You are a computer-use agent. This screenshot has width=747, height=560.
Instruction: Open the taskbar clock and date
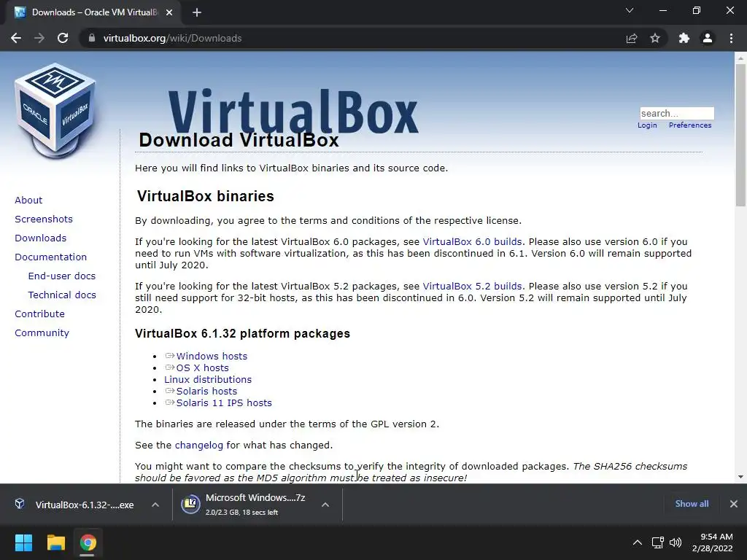pos(713,542)
